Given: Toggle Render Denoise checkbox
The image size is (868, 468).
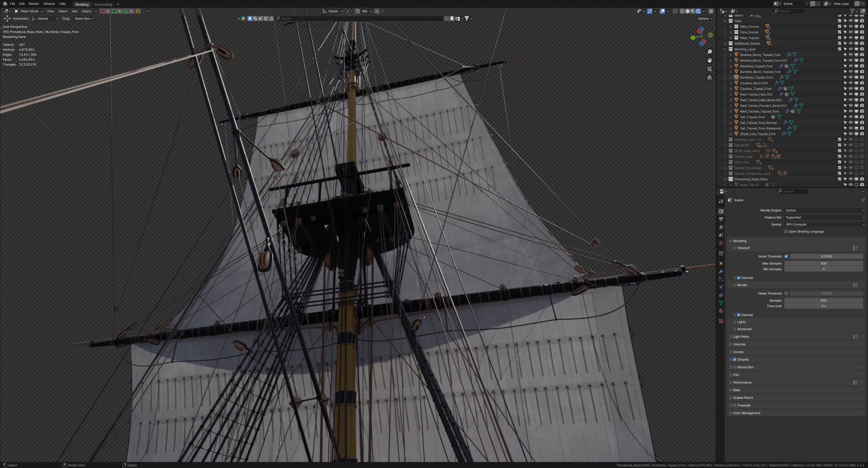Looking at the screenshot, I should coord(738,315).
